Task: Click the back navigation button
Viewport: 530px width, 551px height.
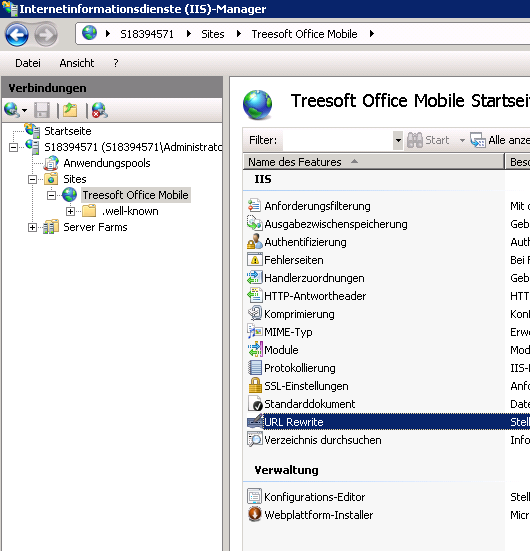Action: (x=17, y=34)
